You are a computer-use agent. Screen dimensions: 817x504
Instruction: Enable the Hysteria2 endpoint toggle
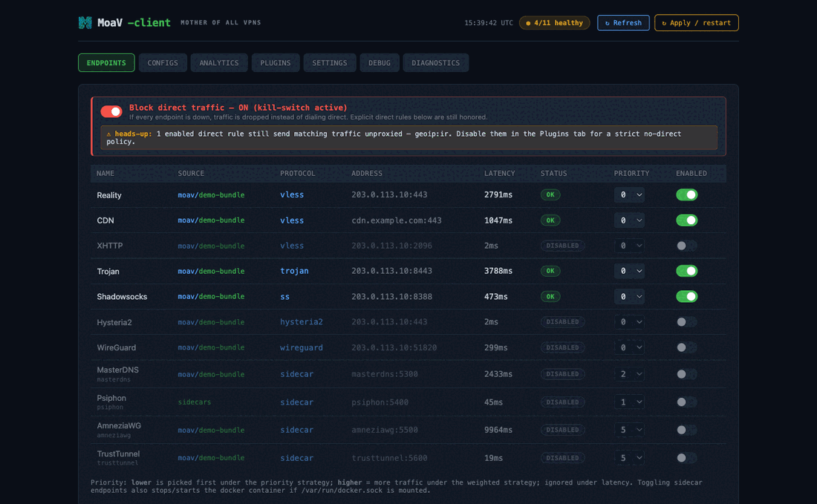(x=686, y=321)
